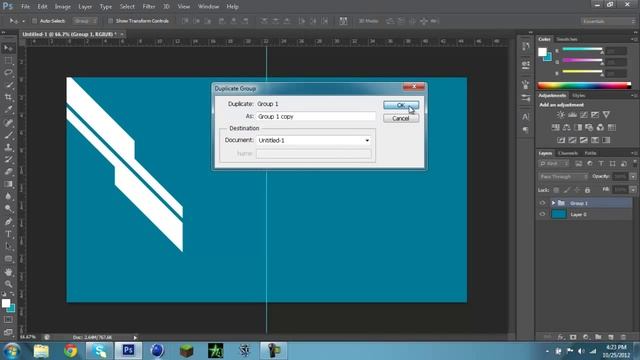Select the Move tool

[8, 48]
